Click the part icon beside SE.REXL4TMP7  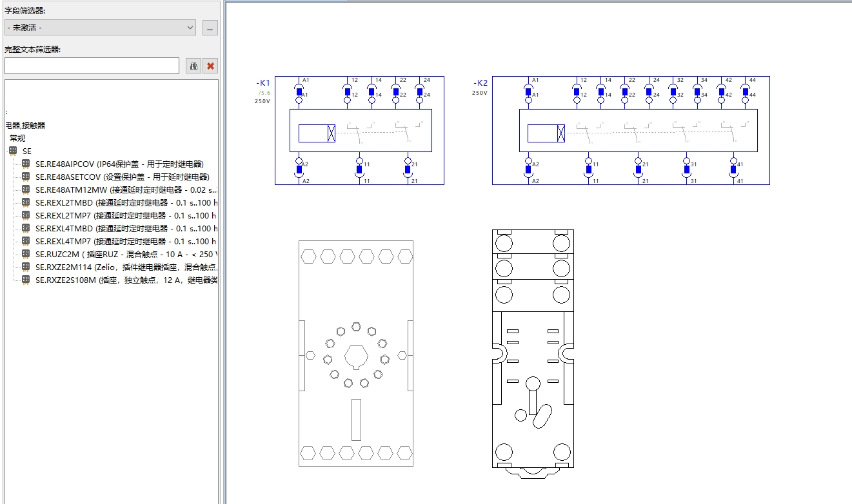click(26, 241)
